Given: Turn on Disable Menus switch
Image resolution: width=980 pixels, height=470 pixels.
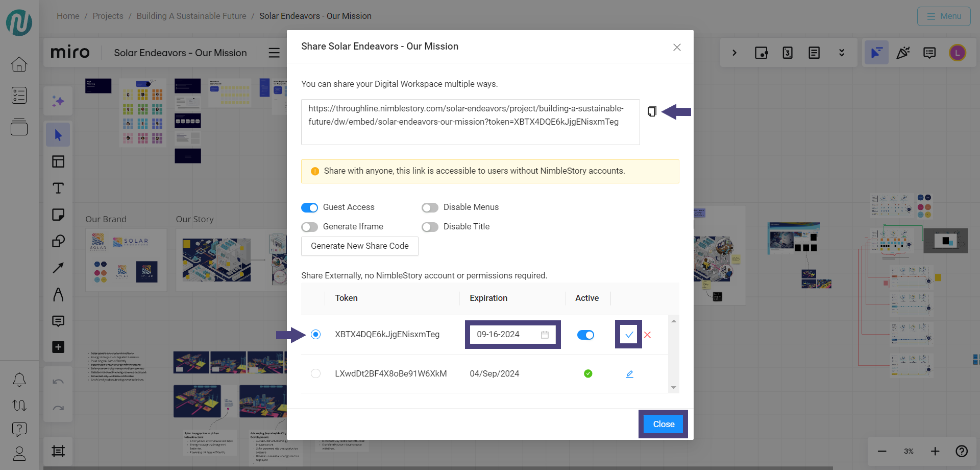Looking at the screenshot, I should click(x=430, y=207).
